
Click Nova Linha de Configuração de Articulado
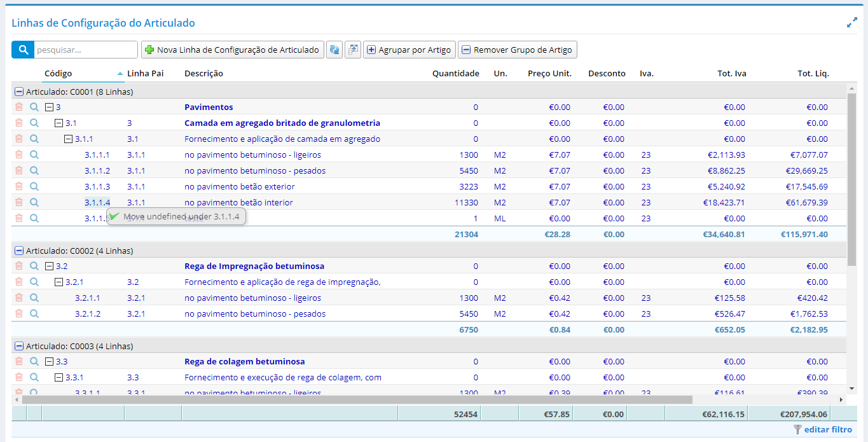tap(232, 50)
